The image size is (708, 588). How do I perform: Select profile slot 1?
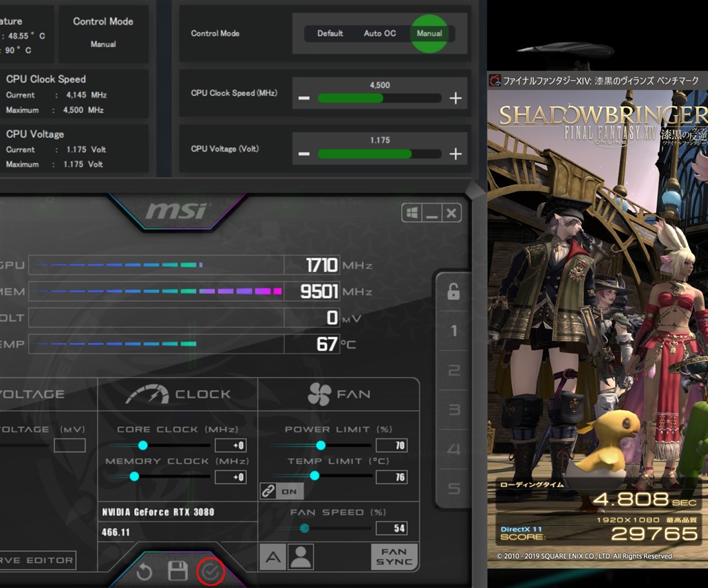pyautogui.click(x=454, y=331)
